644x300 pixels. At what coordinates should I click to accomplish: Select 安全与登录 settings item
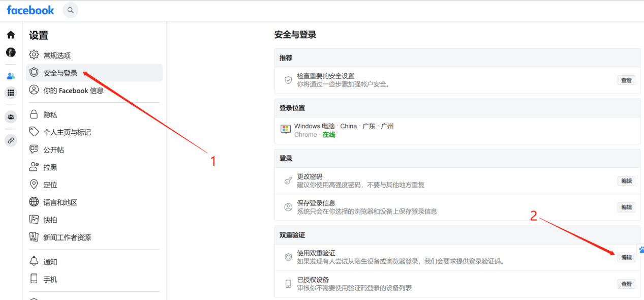click(x=60, y=73)
